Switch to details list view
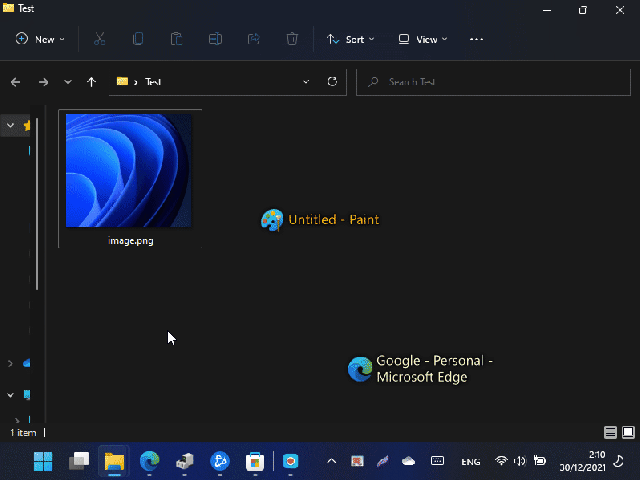This screenshot has height=480, width=640. coord(610,432)
